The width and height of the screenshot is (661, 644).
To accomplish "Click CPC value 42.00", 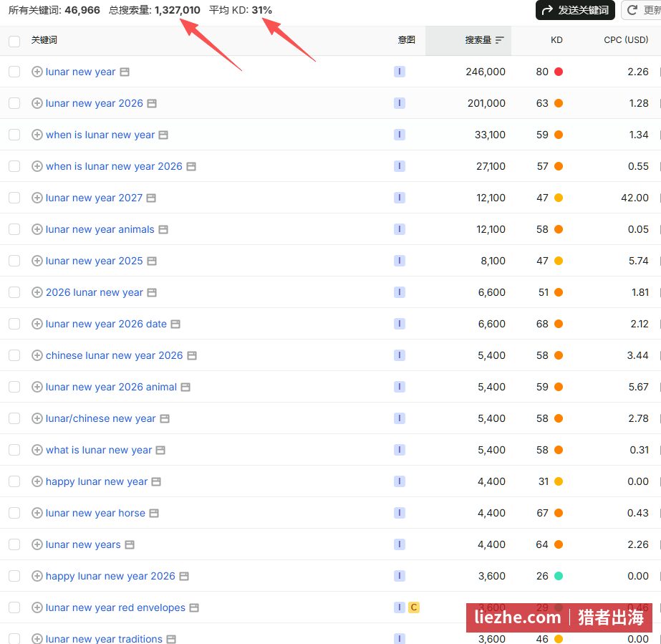I will pos(635,198).
